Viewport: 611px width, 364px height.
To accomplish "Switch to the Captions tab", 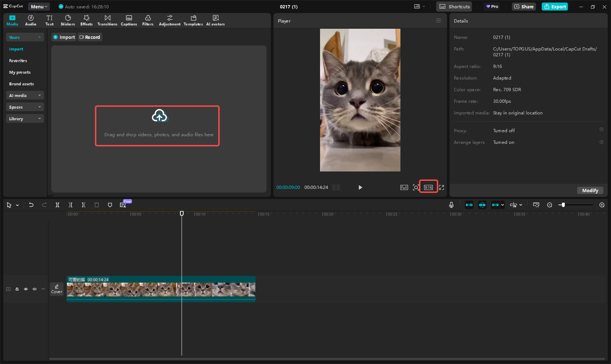I will [x=129, y=20].
